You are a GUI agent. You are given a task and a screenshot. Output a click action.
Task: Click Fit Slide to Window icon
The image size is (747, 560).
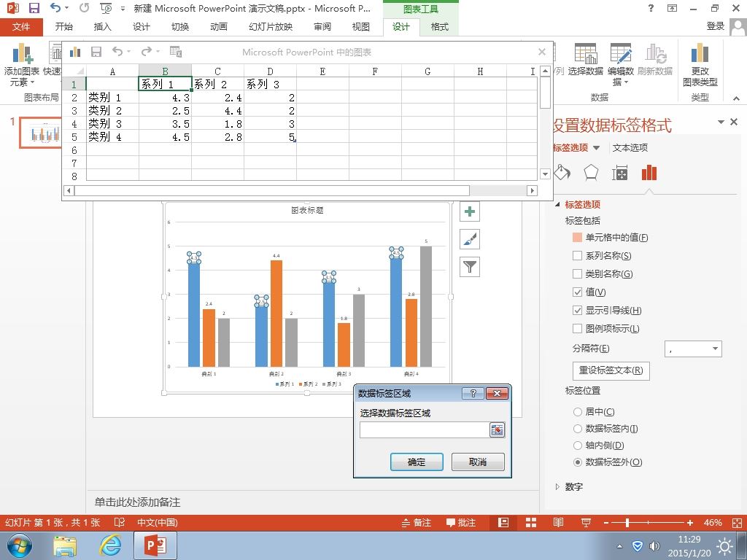point(737,523)
